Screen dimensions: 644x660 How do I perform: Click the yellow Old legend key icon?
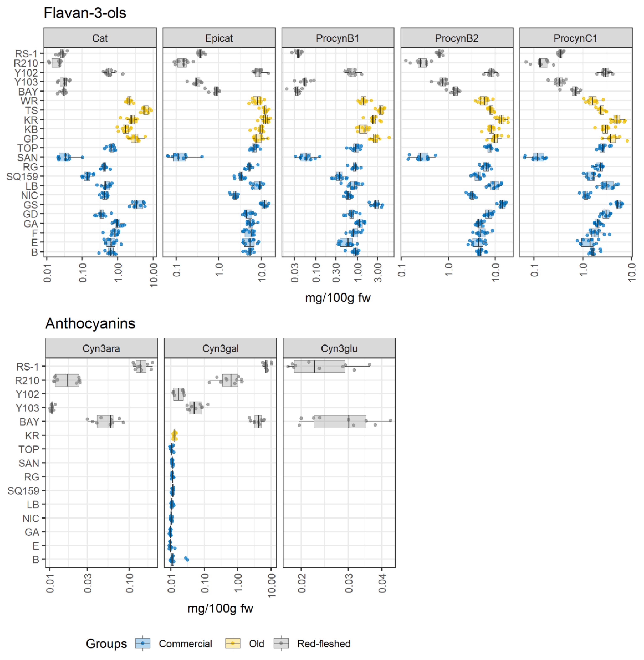coord(233,643)
